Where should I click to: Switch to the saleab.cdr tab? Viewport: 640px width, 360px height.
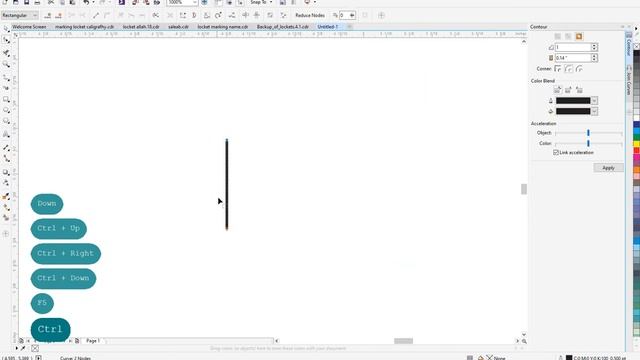pyautogui.click(x=178, y=27)
